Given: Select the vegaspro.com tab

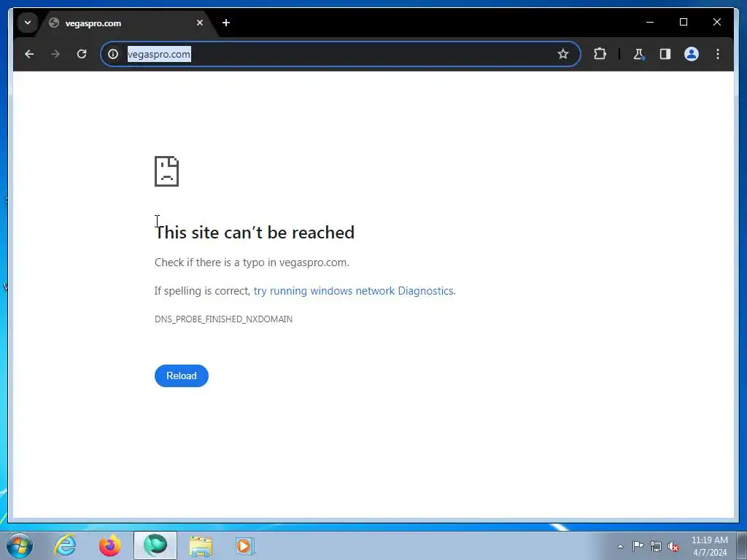Looking at the screenshot, I should 126,23.
